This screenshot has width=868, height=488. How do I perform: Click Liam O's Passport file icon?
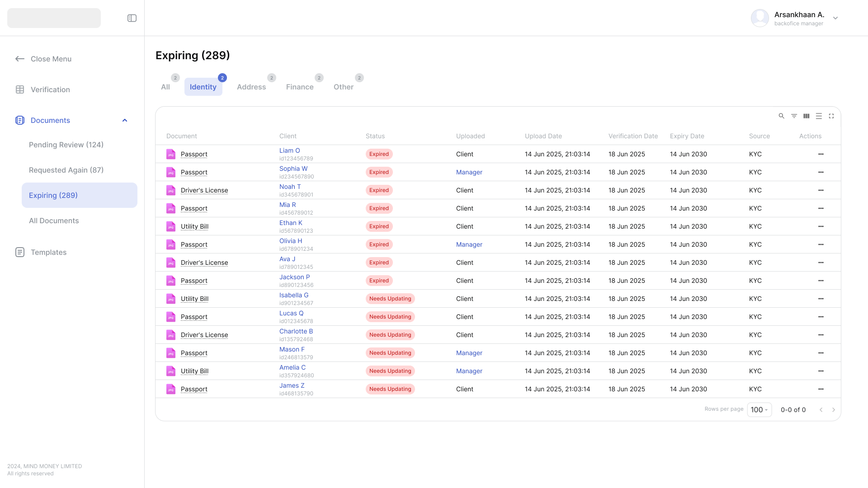[171, 154]
